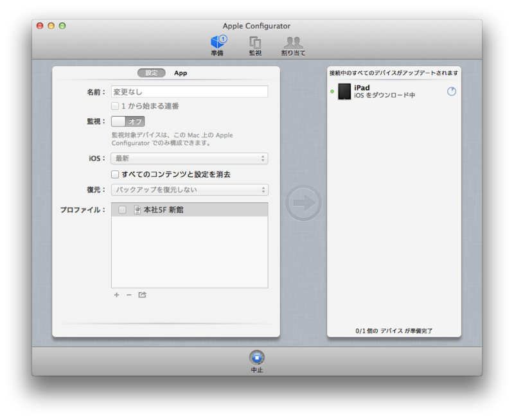The image size is (514, 420).
Task: Zoom the window with the green button
Action: 62,26
